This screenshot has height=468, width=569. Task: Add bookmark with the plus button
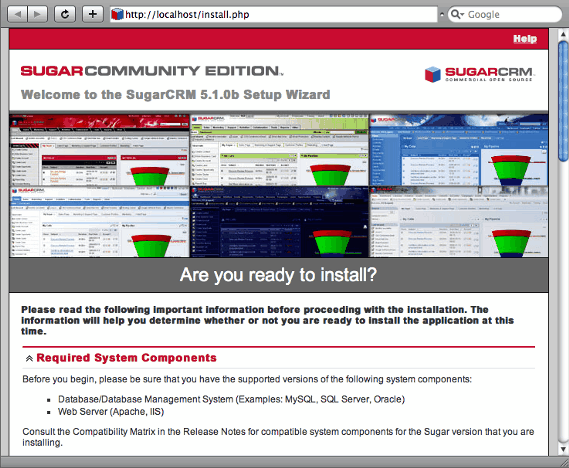(93, 15)
